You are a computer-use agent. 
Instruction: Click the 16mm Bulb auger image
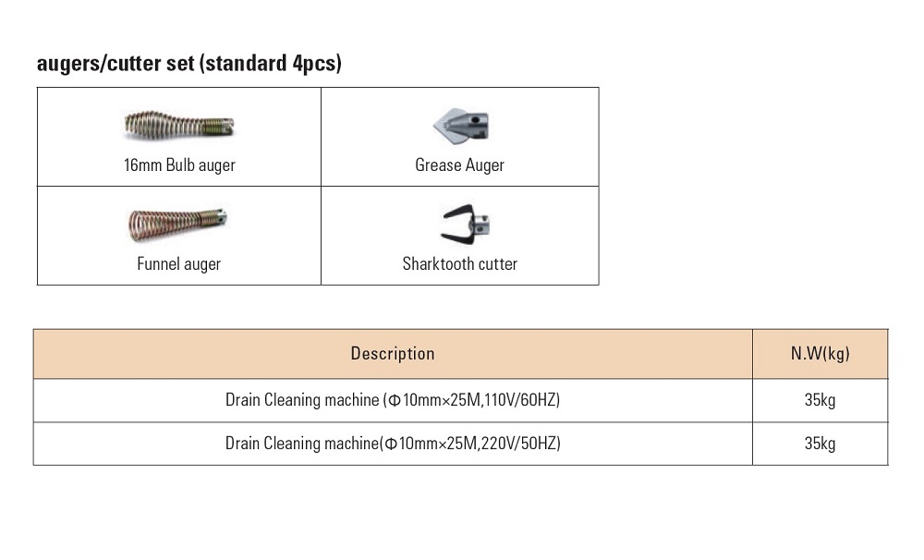pos(179,125)
